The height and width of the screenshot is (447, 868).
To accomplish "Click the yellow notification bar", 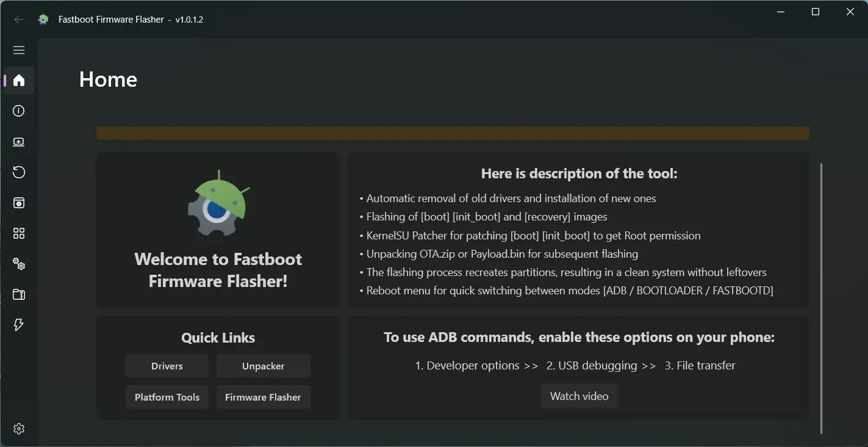I will [x=453, y=133].
